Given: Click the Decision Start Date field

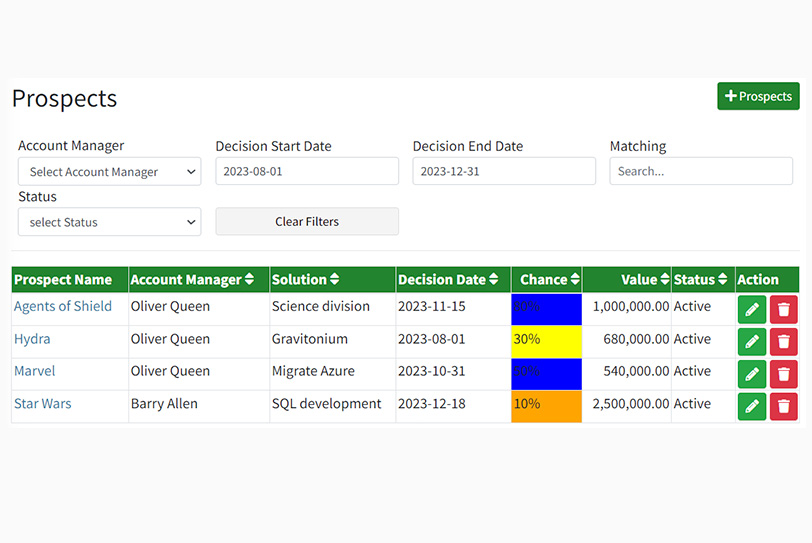Looking at the screenshot, I should (307, 171).
